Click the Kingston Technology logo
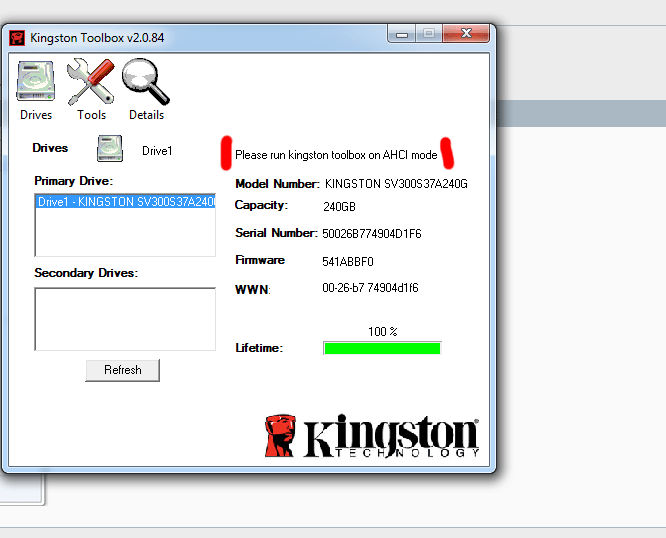 (372, 436)
